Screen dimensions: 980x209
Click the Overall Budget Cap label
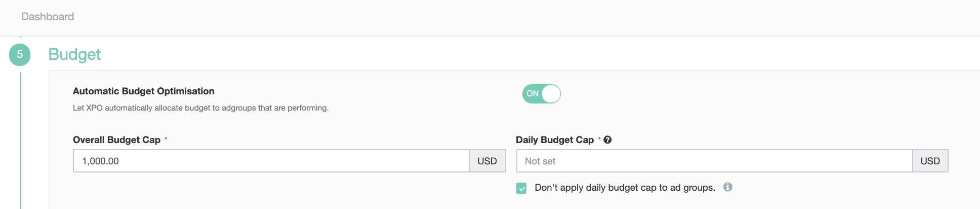point(116,140)
